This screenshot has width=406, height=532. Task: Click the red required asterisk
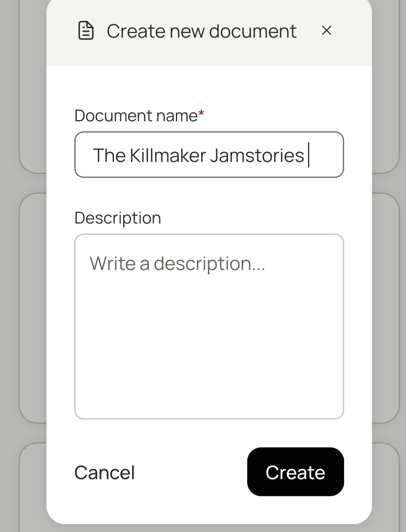201,114
